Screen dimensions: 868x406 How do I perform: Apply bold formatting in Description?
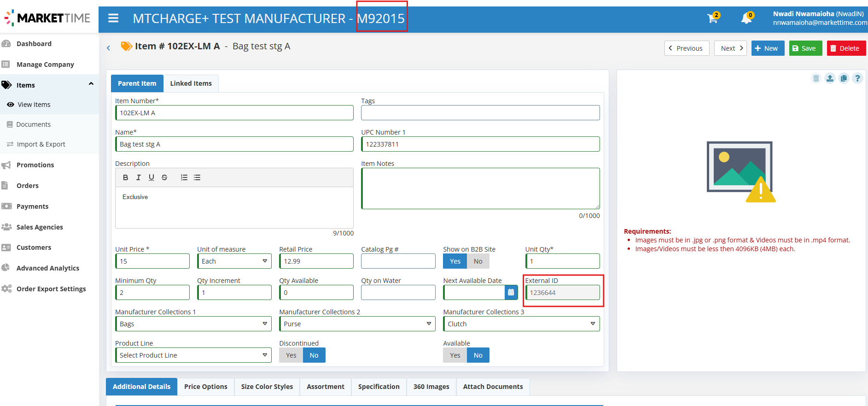click(x=125, y=177)
